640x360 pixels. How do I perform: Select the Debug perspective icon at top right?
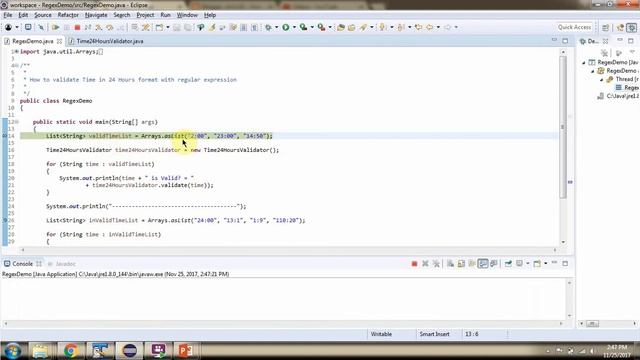(632, 27)
